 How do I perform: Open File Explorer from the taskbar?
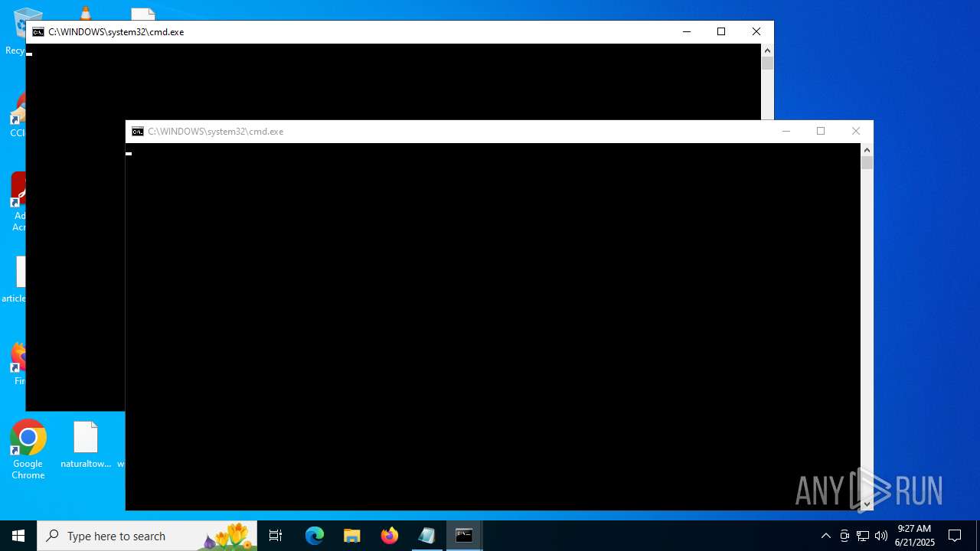click(352, 536)
